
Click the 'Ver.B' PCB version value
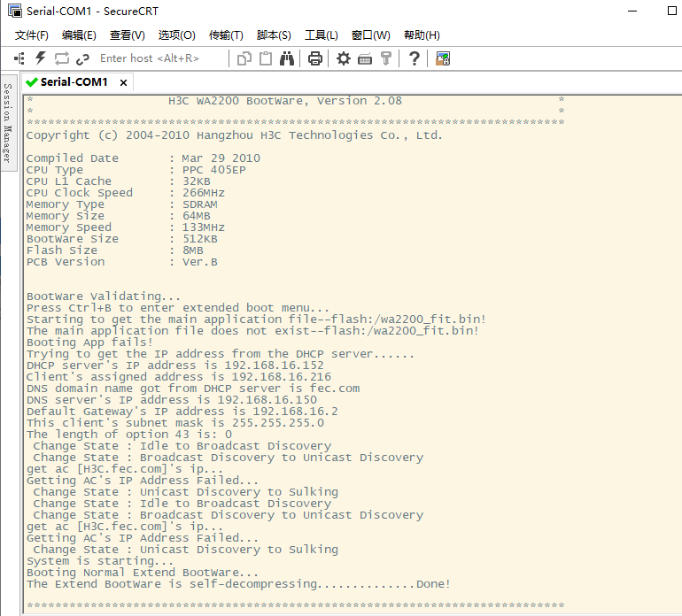click(199, 262)
